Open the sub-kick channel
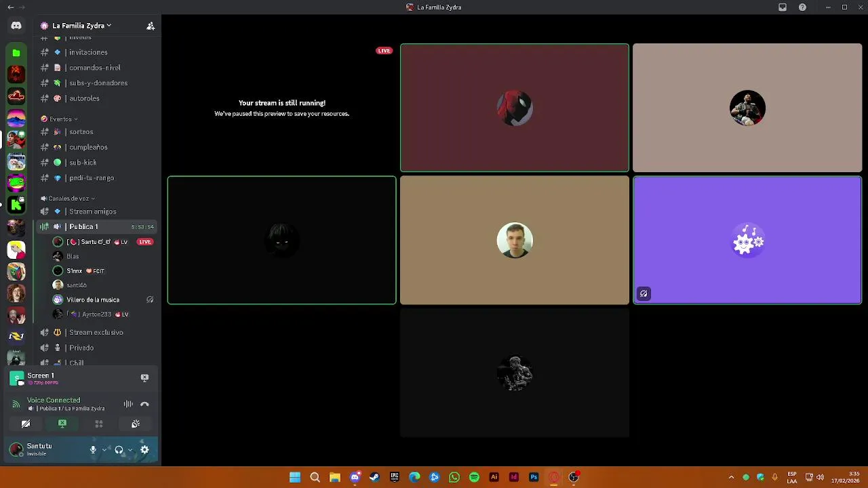 pos(98,163)
